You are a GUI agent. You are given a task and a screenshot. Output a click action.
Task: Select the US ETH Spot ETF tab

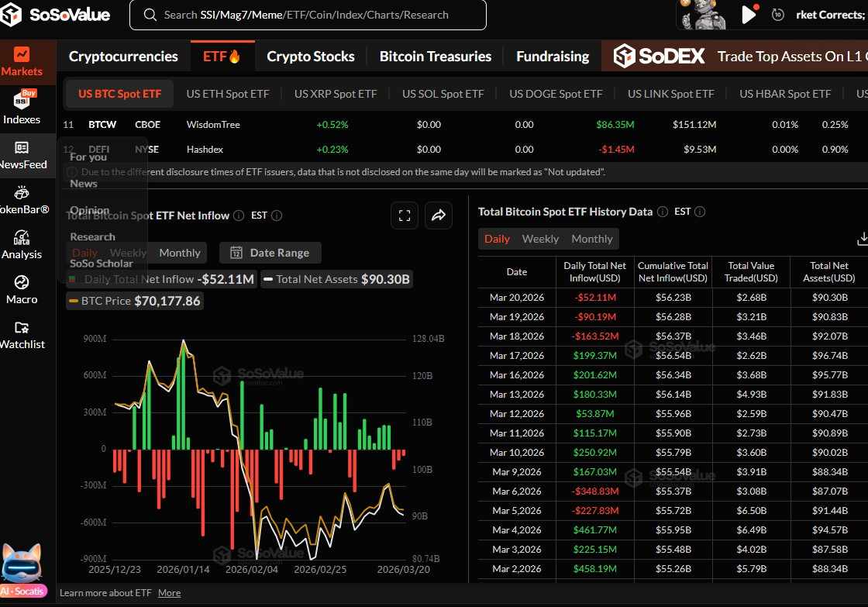(228, 94)
